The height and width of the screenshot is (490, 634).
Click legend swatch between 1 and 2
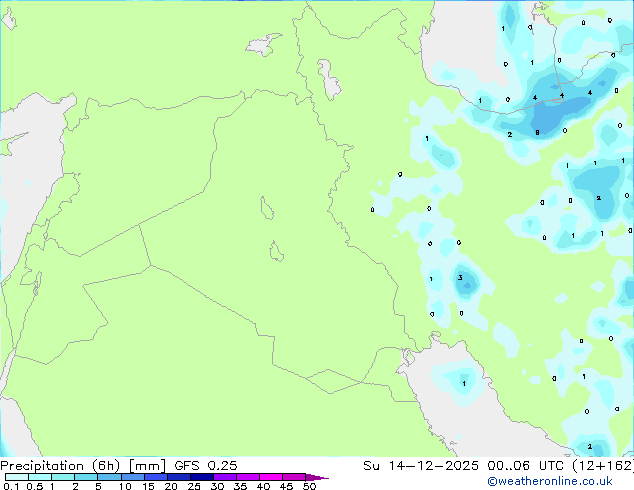coord(63,477)
